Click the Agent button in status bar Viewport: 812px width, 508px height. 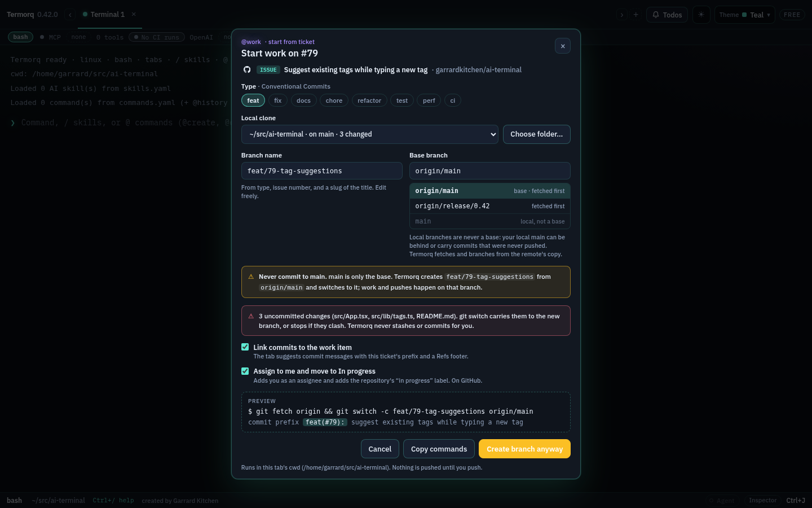(x=722, y=501)
